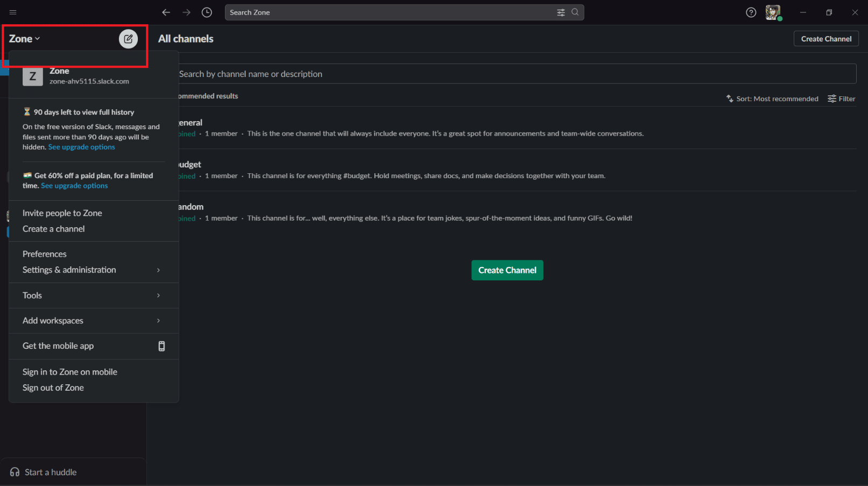This screenshot has height=486, width=868.
Task: Click the mobile phone icon
Action: pos(162,346)
